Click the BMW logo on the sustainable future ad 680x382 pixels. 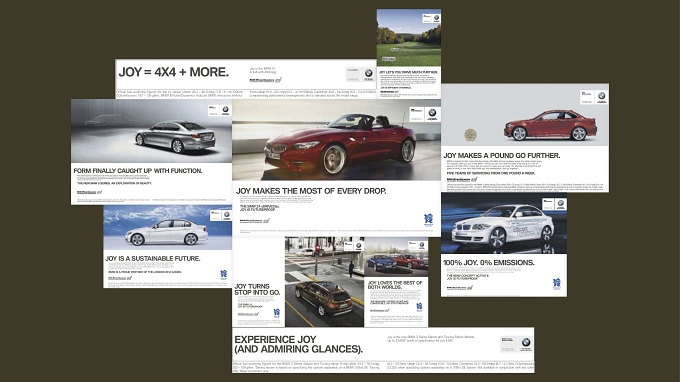click(x=226, y=215)
